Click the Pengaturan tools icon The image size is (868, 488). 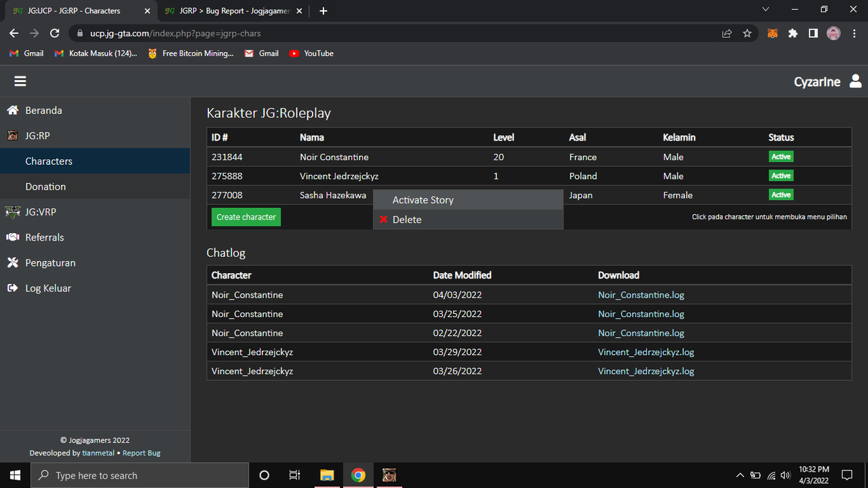pyautogui.click(x=12, y=262)
